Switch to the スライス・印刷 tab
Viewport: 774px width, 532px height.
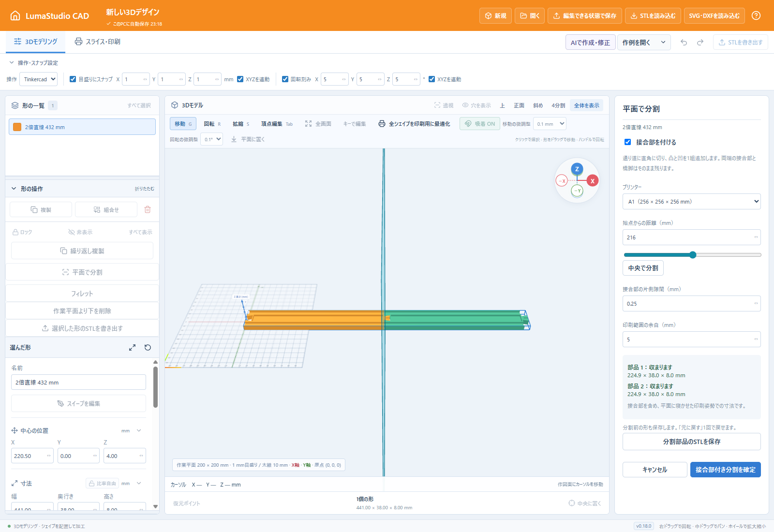(97, 42)
